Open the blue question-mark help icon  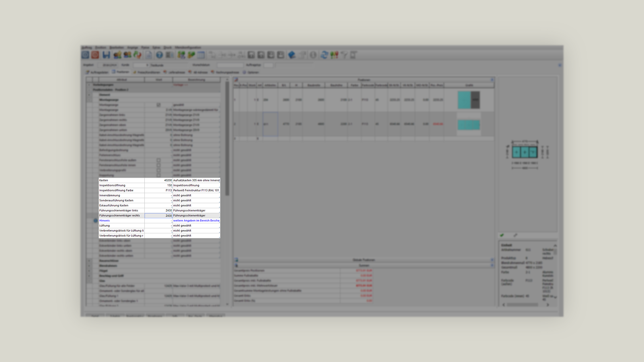(x=159, y=55)
